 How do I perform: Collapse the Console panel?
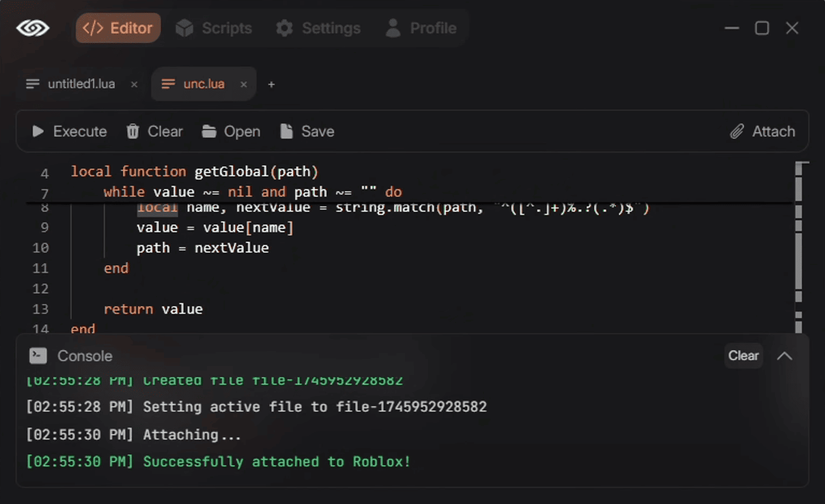tap(784, 356)
